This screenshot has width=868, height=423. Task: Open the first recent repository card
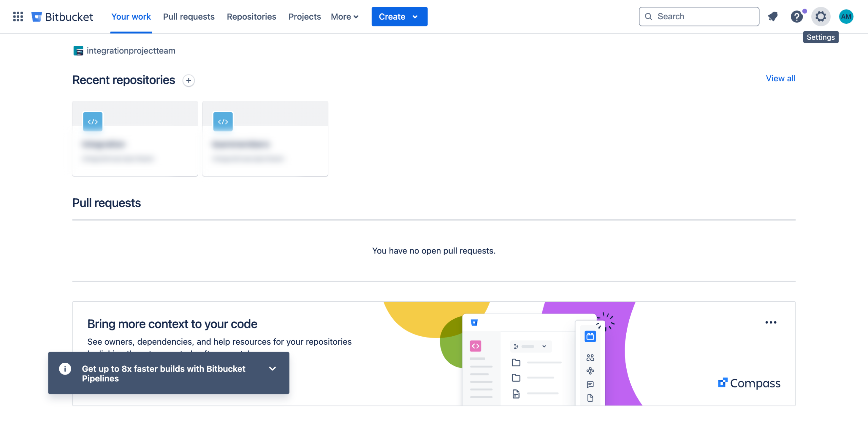click(135, 138)
